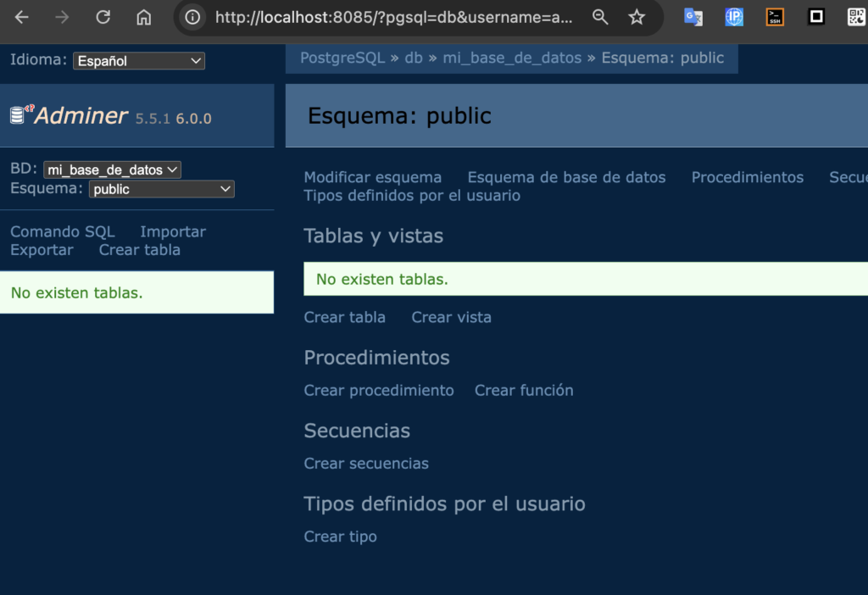Click the 6.0.0 version link
Viewport: 868px width, 595px height.
[x=194, y=119]
